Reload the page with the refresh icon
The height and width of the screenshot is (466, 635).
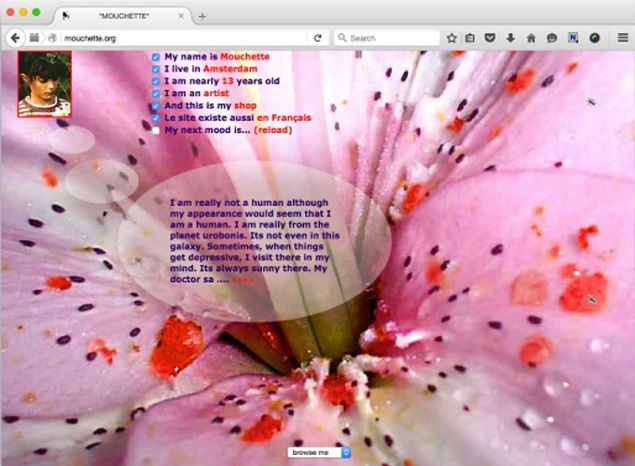tap(318, 38)
